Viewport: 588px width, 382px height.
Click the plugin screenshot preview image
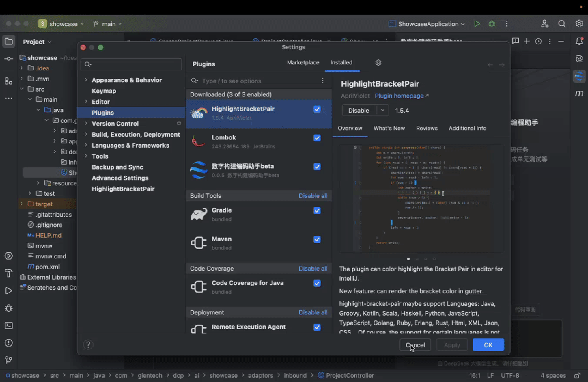pyautogui.click(x=421, y=199)
